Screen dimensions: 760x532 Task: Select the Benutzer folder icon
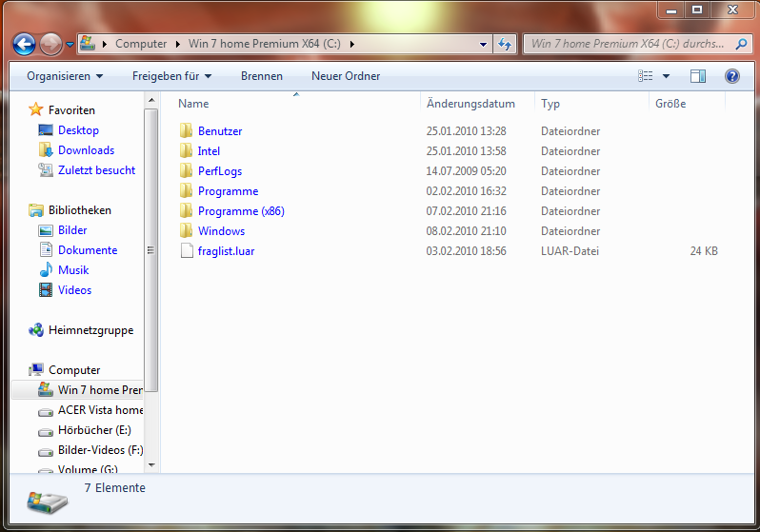(x=186, y=130)
